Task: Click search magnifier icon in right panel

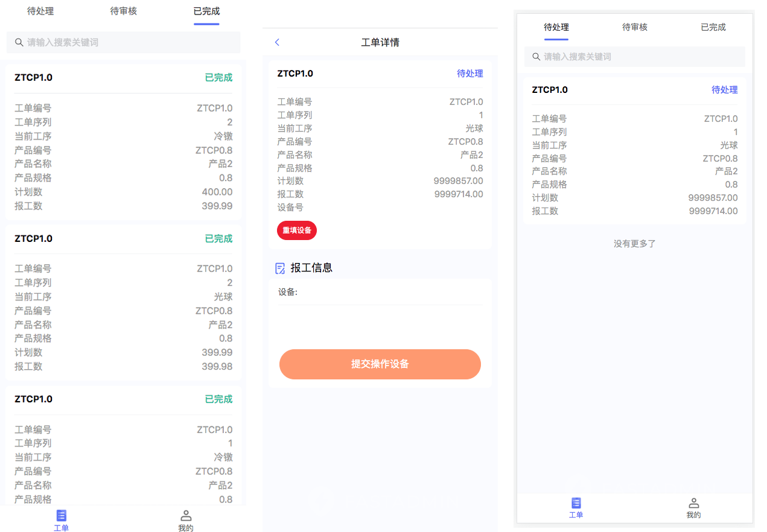Action: (536, 57)
